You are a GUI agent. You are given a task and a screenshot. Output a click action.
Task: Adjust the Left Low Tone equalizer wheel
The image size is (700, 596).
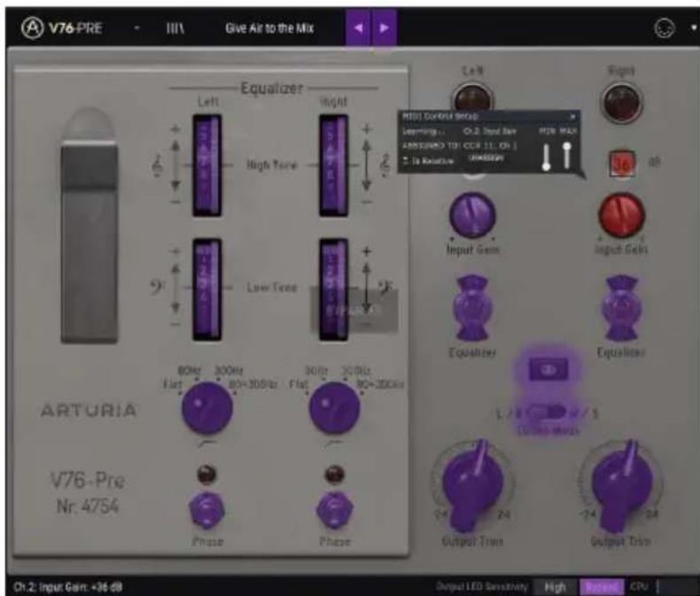coord(206,290)
